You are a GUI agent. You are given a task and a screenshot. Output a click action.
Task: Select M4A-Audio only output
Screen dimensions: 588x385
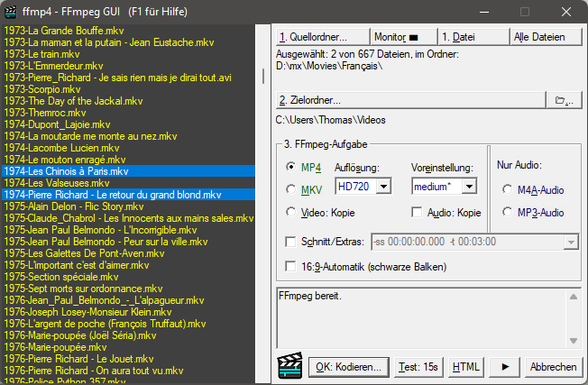(x=506, y=188)
